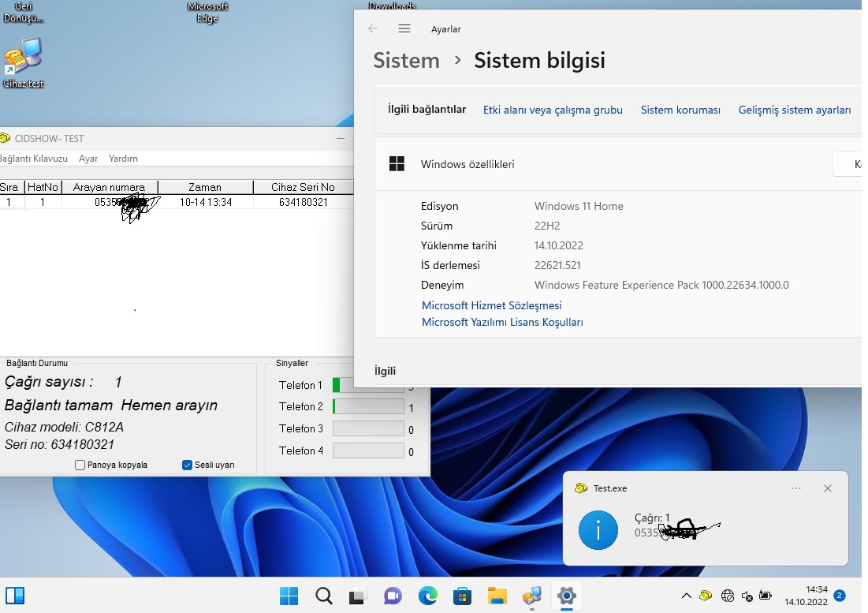Click the Seri no: 634180321 status line

(59, 444)
